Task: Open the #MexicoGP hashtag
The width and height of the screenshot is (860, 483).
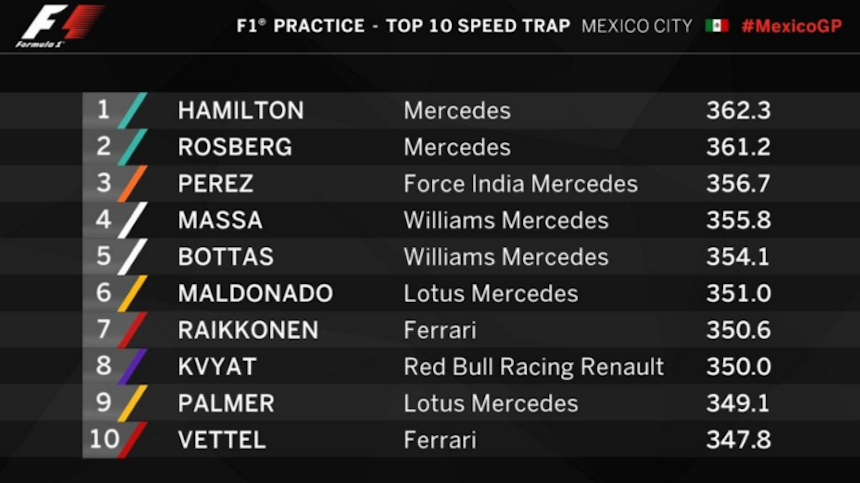Action: coord(791,26)
